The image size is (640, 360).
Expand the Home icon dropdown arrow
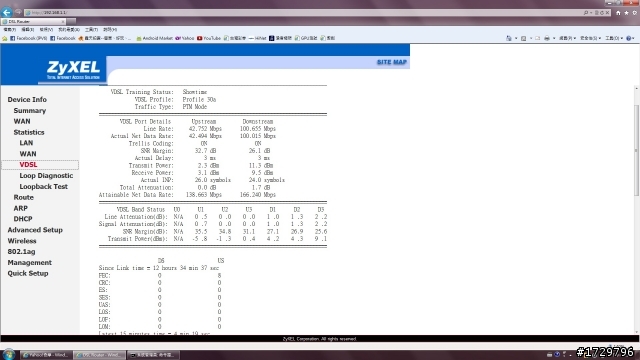pyautogui.click(x=516, y=38)
